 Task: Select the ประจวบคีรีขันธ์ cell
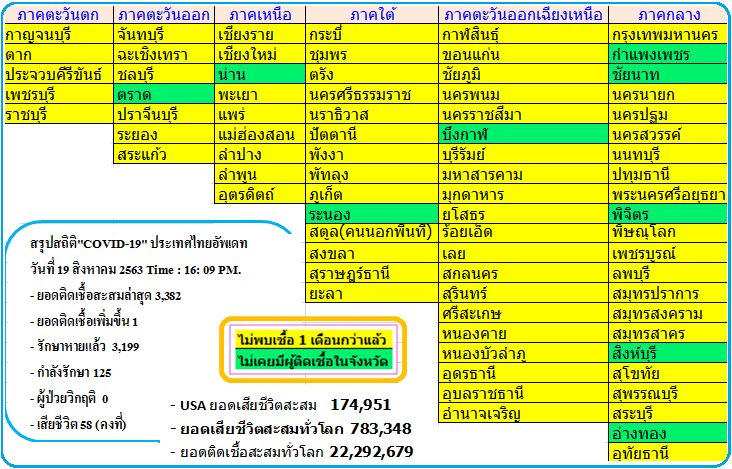(x=58, y=74)
